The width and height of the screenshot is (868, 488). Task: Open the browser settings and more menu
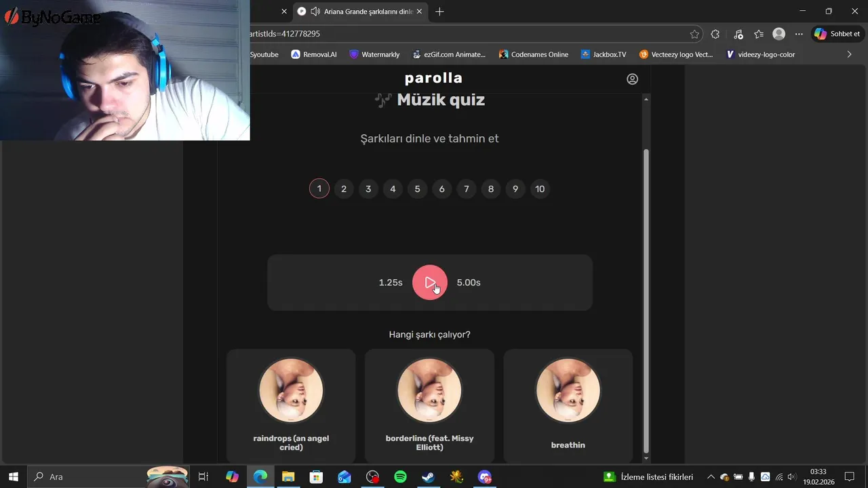click(799, 34)
